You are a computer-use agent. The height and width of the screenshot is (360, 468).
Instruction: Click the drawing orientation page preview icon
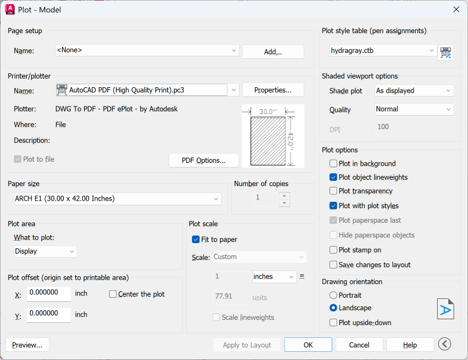coord(445,309)
